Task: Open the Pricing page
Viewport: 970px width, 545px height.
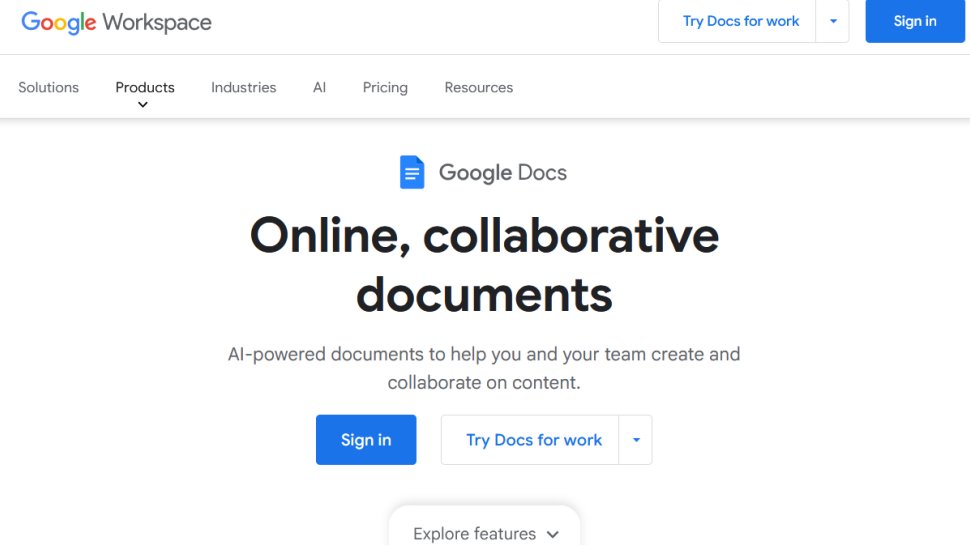Action: coord(385,87)
